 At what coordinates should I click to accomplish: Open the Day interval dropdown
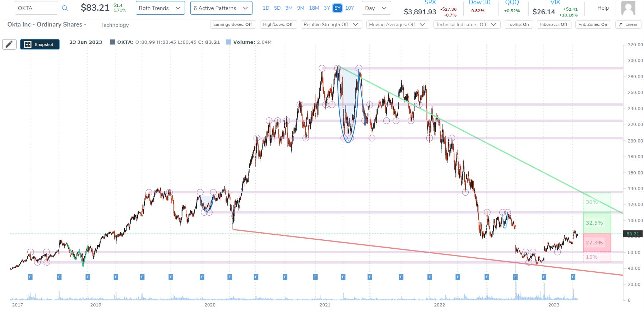[376, 8]
